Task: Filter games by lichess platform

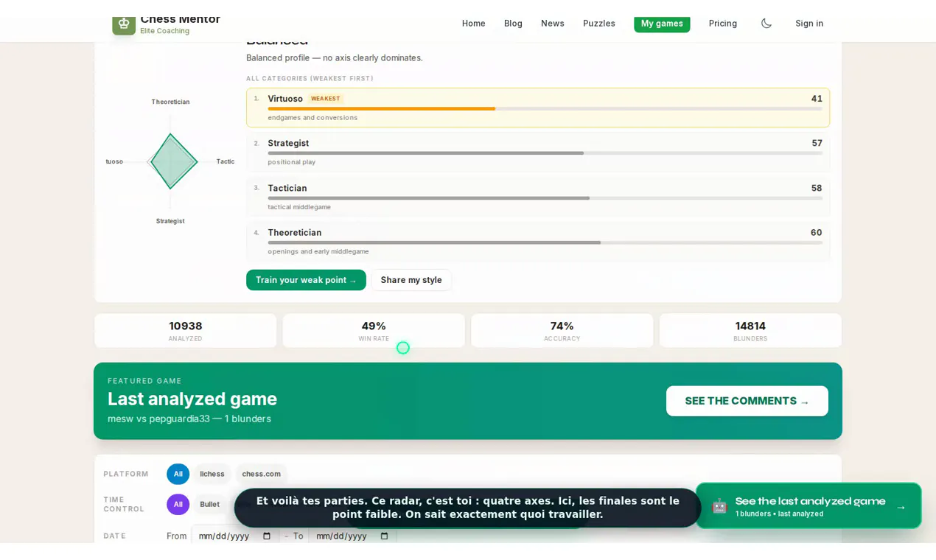Action: [x=212, y=474]
